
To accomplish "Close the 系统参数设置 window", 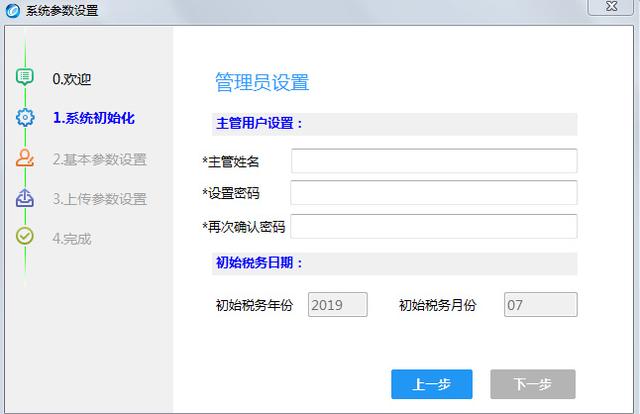I will [x=611, y=7].
